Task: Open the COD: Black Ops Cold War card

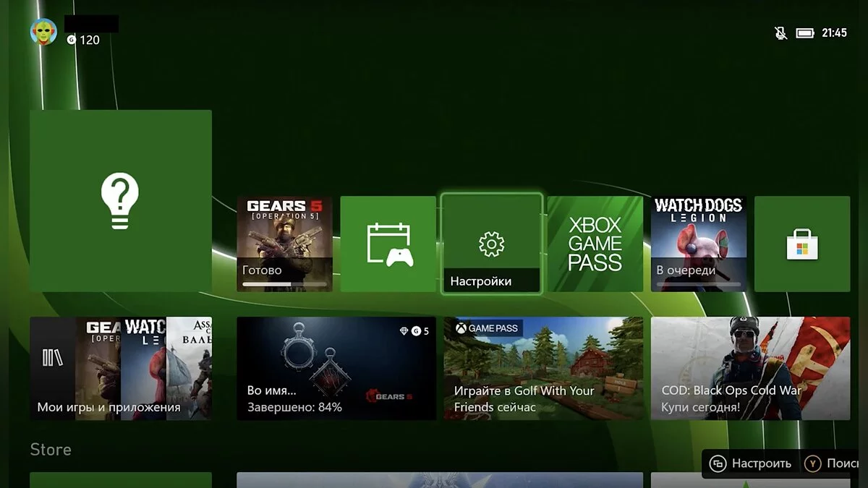Action: (x=751, y=369)
